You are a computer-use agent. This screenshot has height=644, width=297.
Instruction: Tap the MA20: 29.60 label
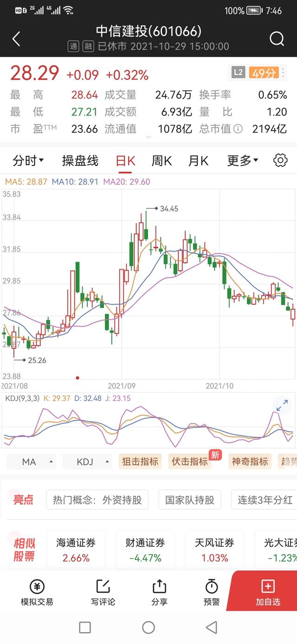127,182
